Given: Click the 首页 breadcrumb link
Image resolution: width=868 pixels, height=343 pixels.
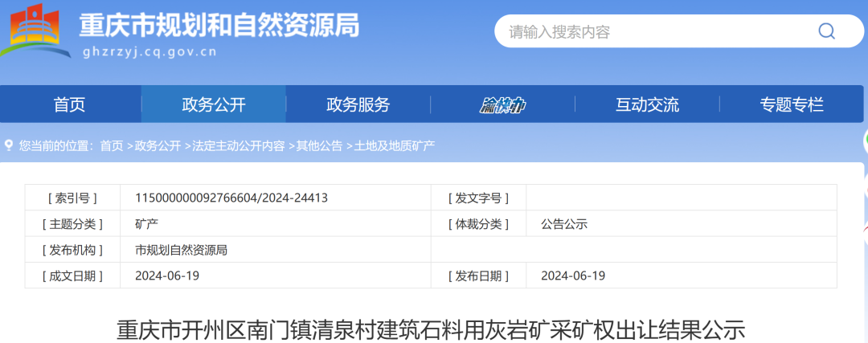Looking at the screenshot, I should pyautogui.click(x=112, y=145).
